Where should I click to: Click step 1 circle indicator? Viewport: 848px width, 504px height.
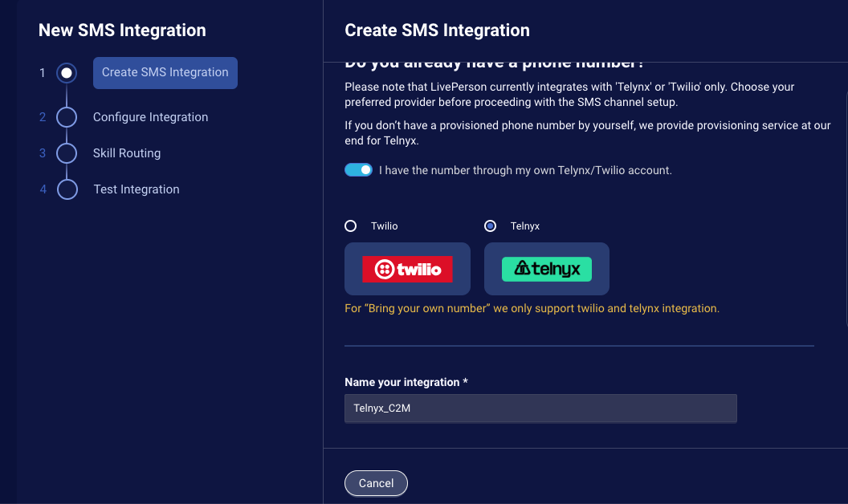pyautogui.click(x=67, y=72)
